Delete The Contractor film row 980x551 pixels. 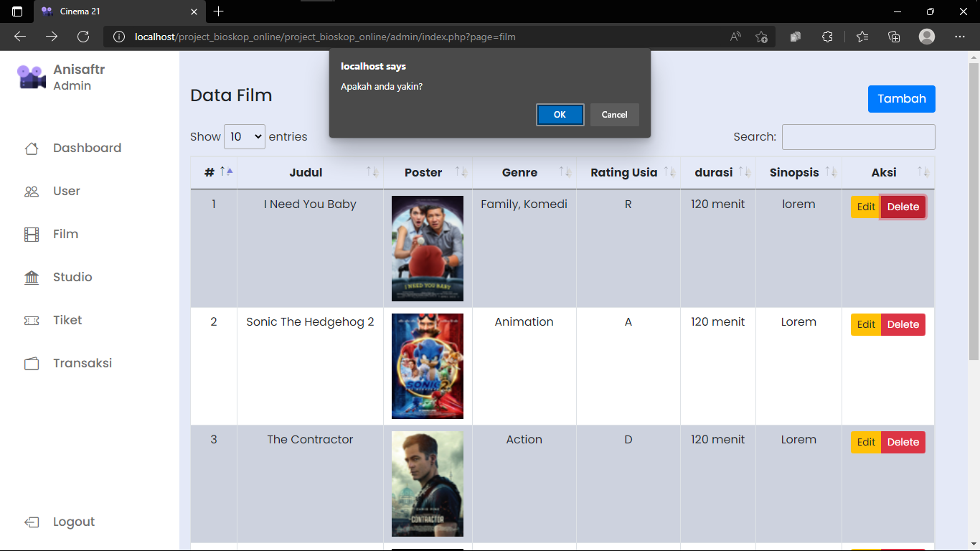point(903,442)
